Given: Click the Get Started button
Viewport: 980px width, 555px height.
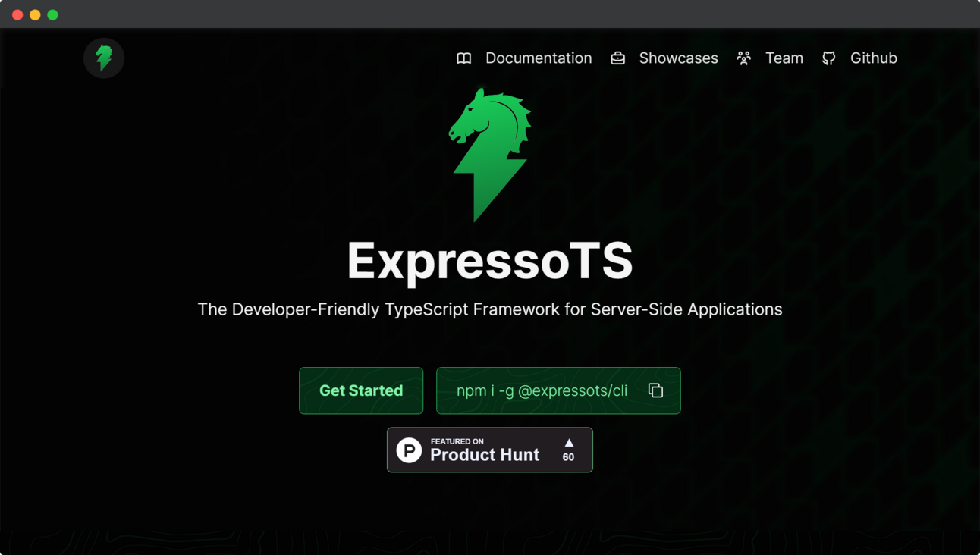Looking at the screenshot, I should pos(361,390).
